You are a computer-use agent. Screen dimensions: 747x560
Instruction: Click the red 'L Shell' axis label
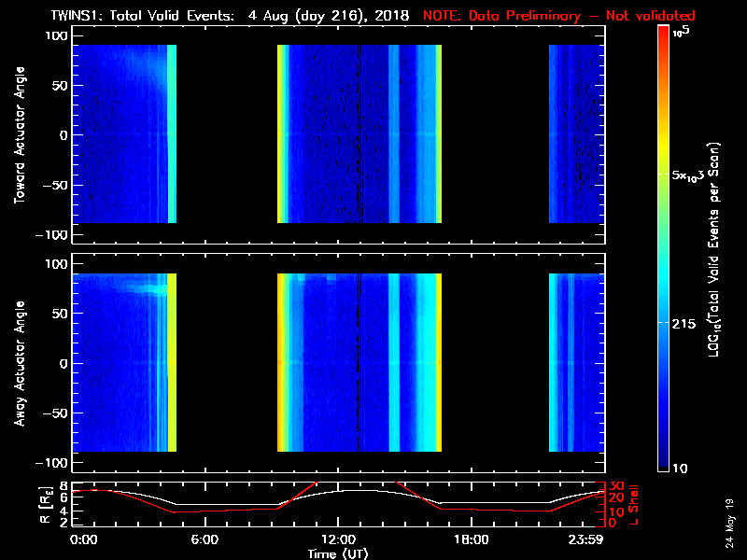click(633, 504)
